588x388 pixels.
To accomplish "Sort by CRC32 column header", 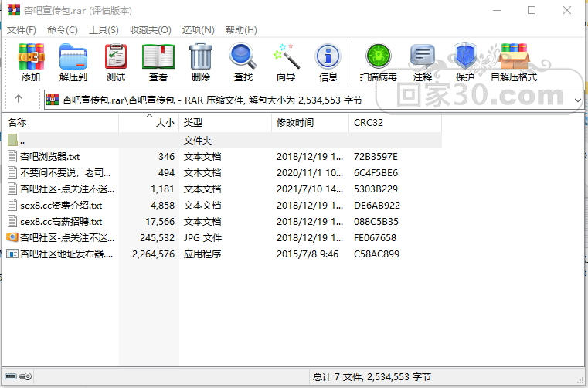I will click(x=395, y=123).
